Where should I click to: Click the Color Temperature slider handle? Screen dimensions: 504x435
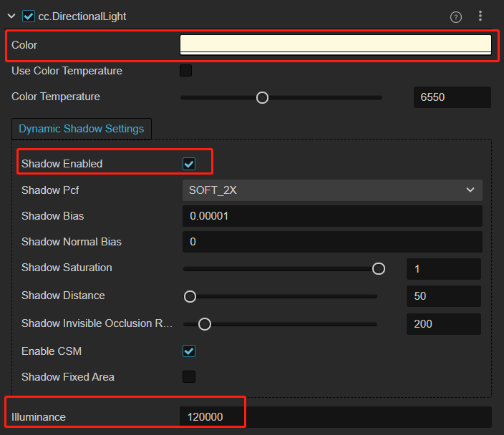262,98
